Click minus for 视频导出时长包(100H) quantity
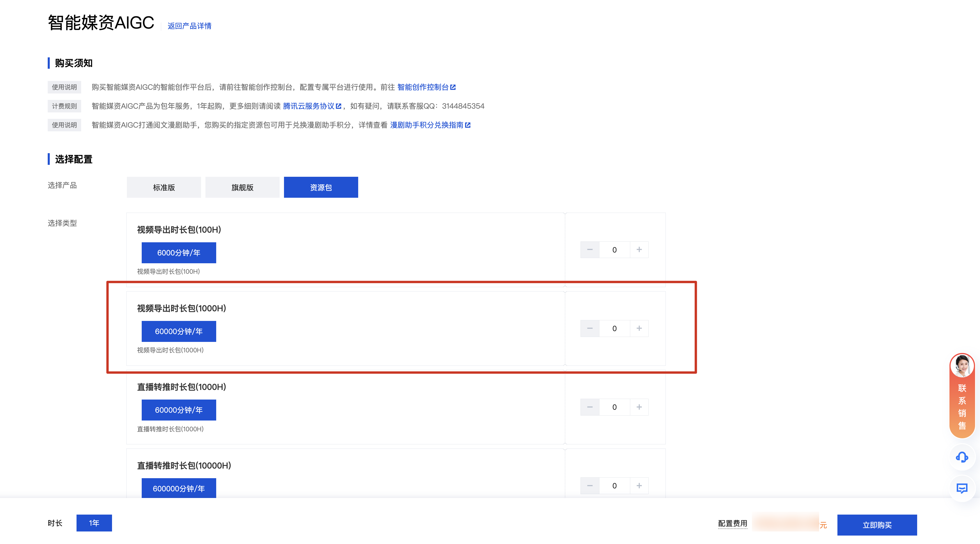Image resolution: width=980 pixels, height=544 pixels. coord(590,250)
